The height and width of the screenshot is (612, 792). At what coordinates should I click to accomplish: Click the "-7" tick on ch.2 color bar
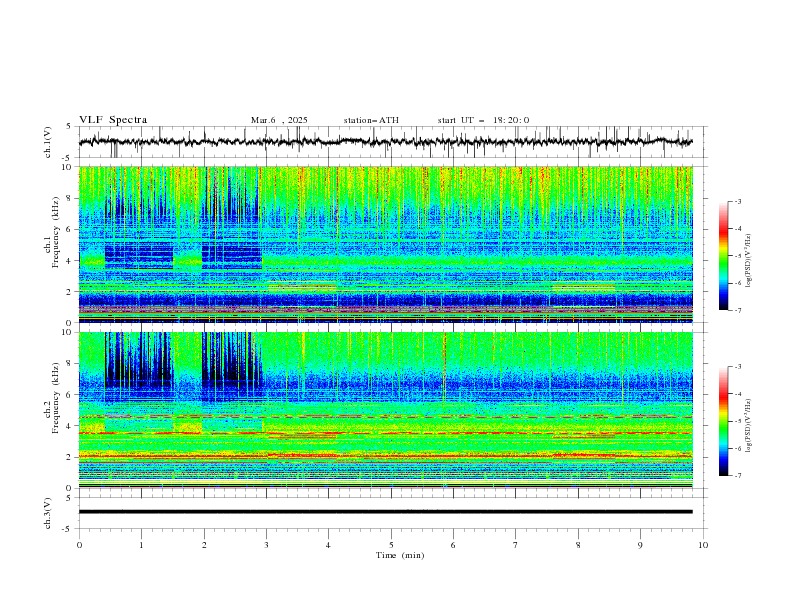[738, 476]
